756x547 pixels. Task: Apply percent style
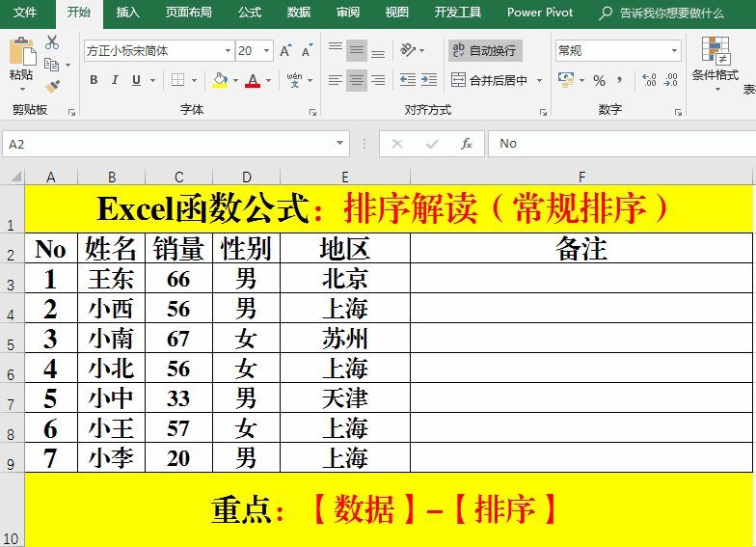click(x=600, y=81)
